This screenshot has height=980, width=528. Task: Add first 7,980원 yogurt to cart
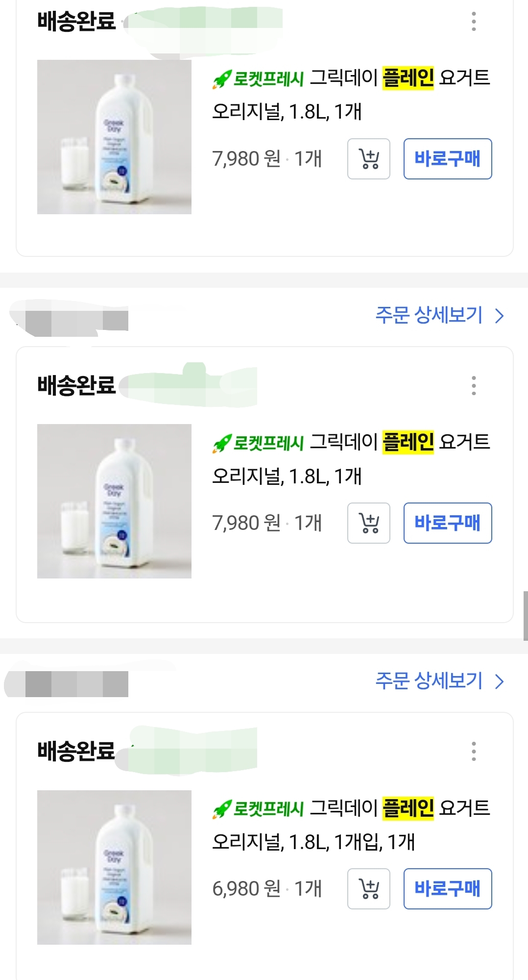pyautogui.click(x=368, y=159)
